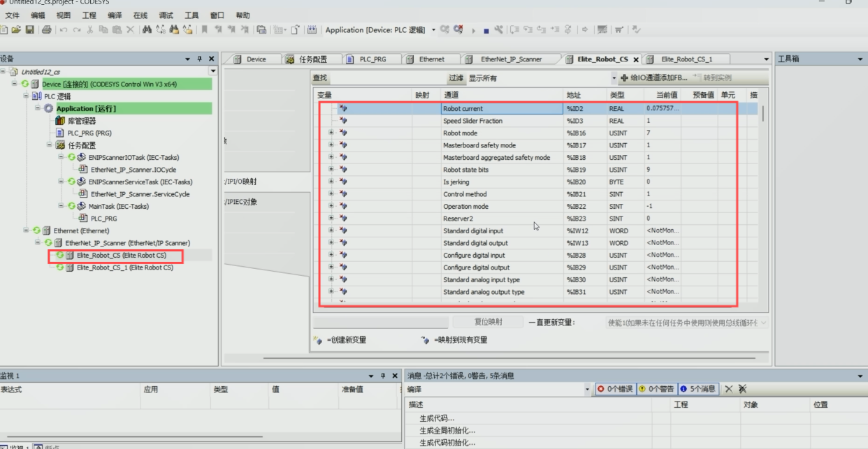Open the 在线 (Online) menu
The width and height of the screenshot is (868, 449).
(140, 15)
